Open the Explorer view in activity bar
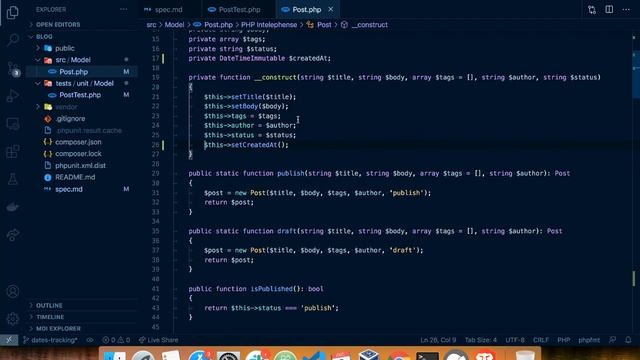Screen dimensions: 640x360 [x=13, y=13]
